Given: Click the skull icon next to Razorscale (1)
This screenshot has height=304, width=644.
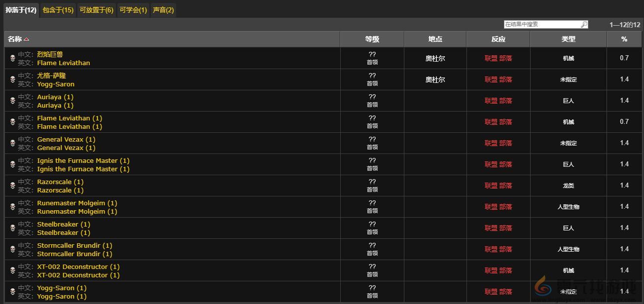Looking at the screenshot, I should 13,186.
